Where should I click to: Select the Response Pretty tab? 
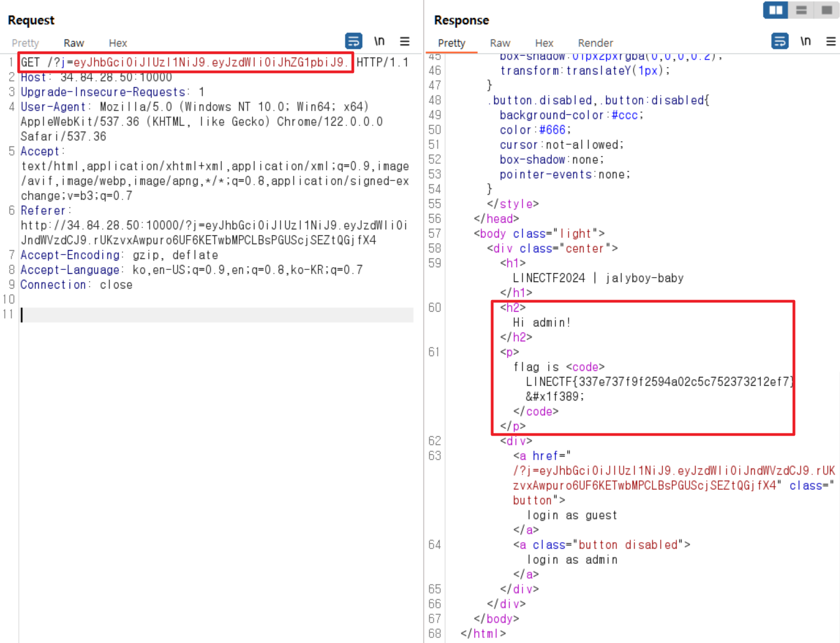[x=452, y=43]
